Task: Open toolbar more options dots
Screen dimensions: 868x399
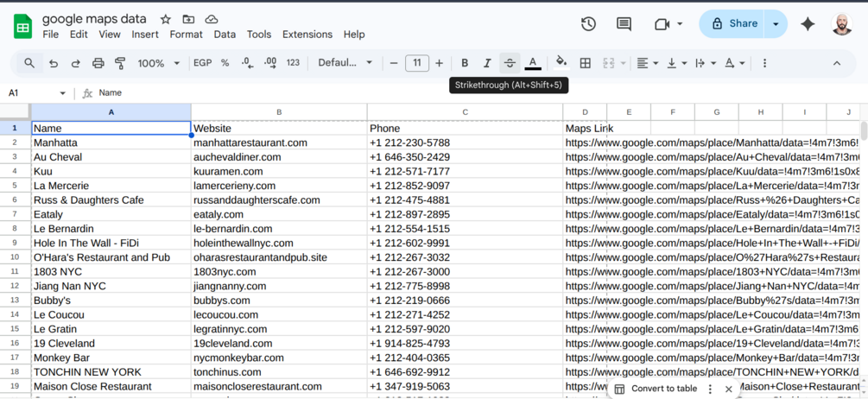Action: point(764,63)
